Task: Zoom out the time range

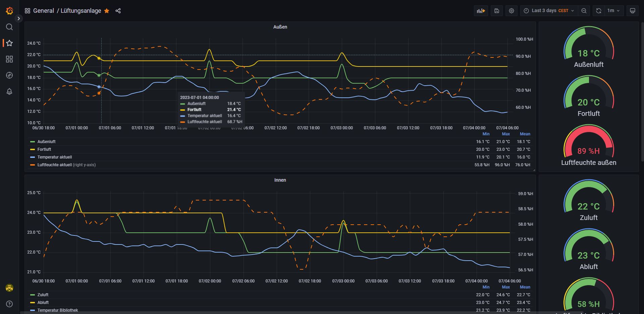Action: coord(584,11)
